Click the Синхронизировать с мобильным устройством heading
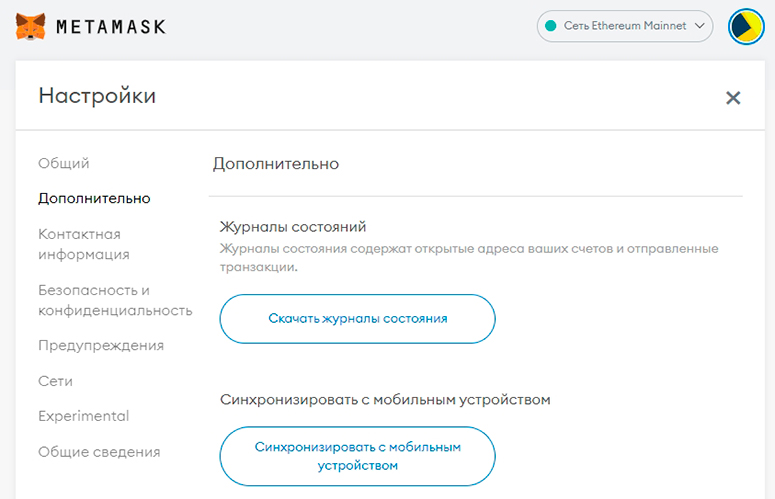Screen dimensions: 775x499 point(385,400)
